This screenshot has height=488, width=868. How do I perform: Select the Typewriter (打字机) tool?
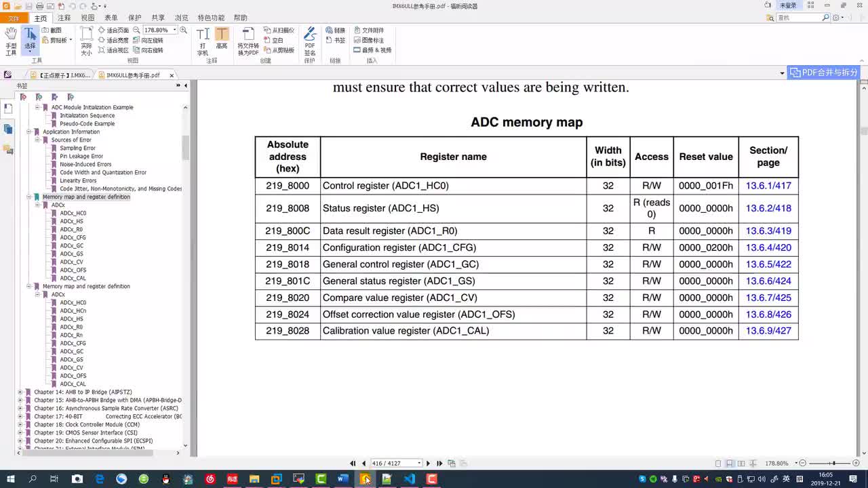coord(203,41)
